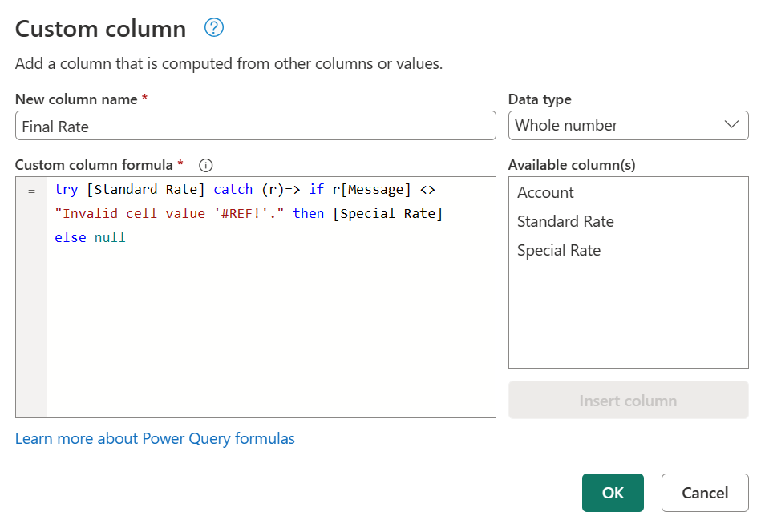Dismiss the dialog using Cancel

pos(705,493)
